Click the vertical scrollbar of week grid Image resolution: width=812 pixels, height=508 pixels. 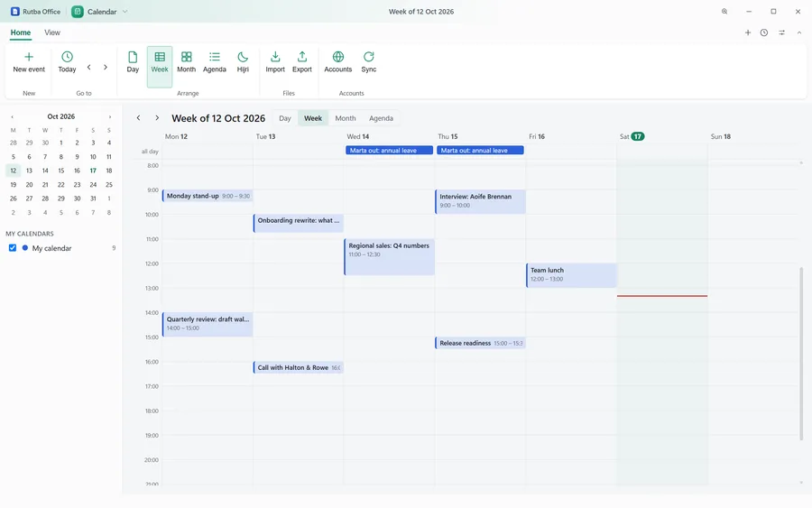[x=801, y=353]
